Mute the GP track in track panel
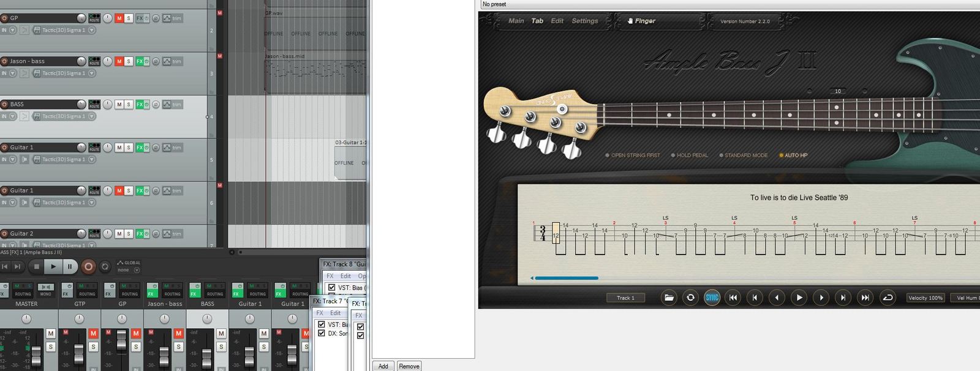The image size is (980, 371). (119, 18)
